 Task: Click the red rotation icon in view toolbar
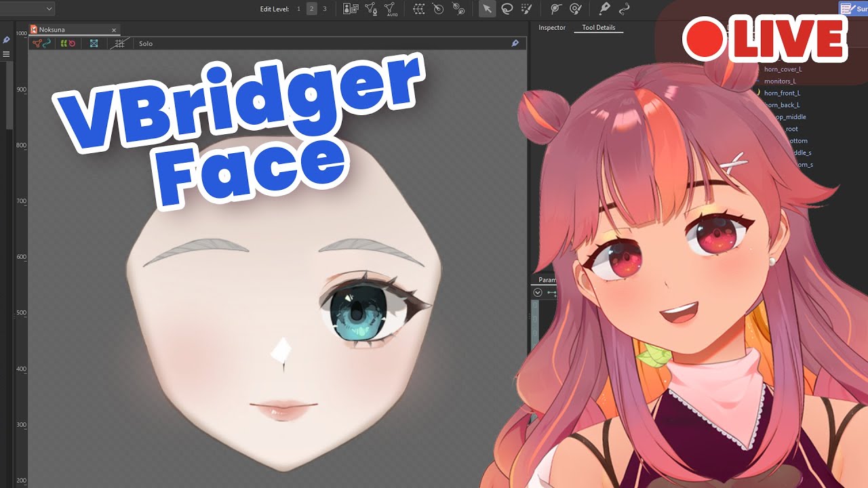[71, 43]
